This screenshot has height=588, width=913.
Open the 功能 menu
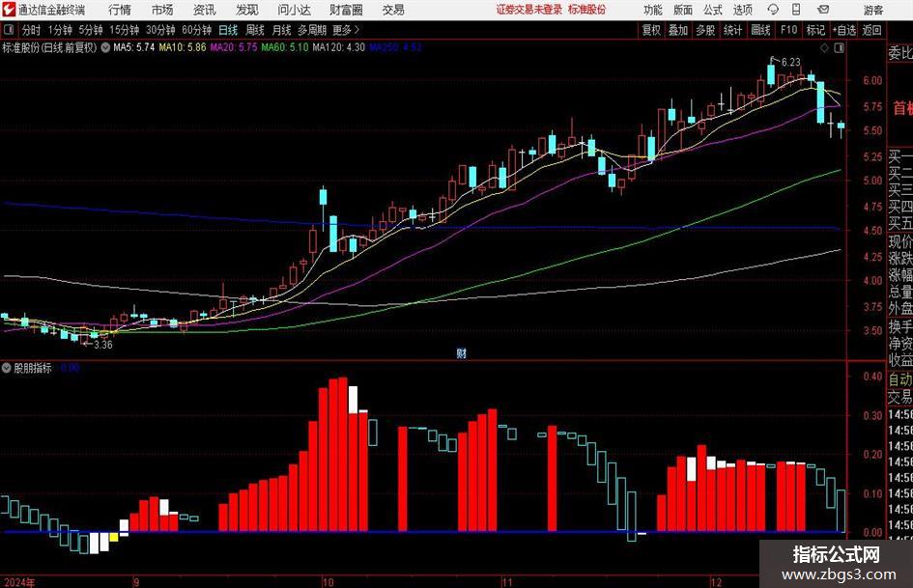[x=653, y=10]
